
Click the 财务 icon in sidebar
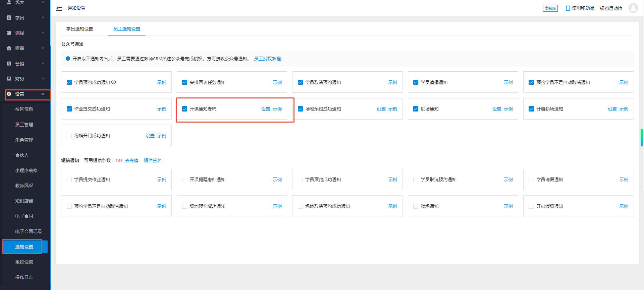click(x=9, y=79)
